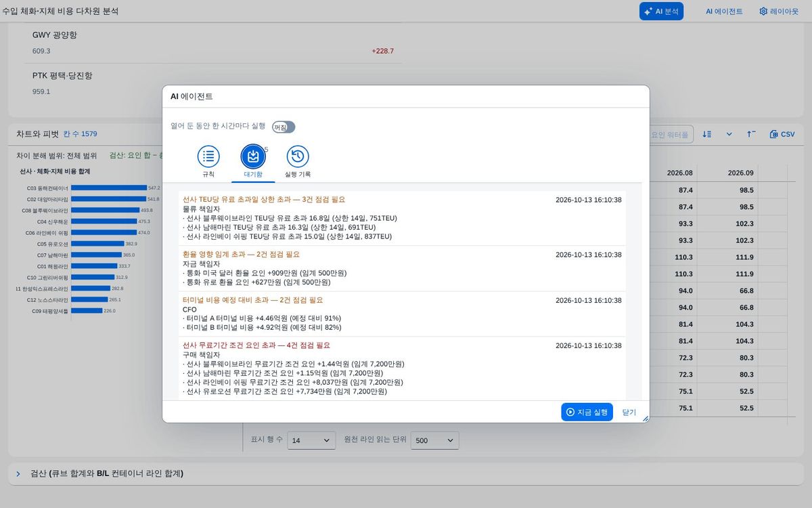Open the AI 에이전트 header link
This screenshot has width=812, height=508.
tap(724, 12)
